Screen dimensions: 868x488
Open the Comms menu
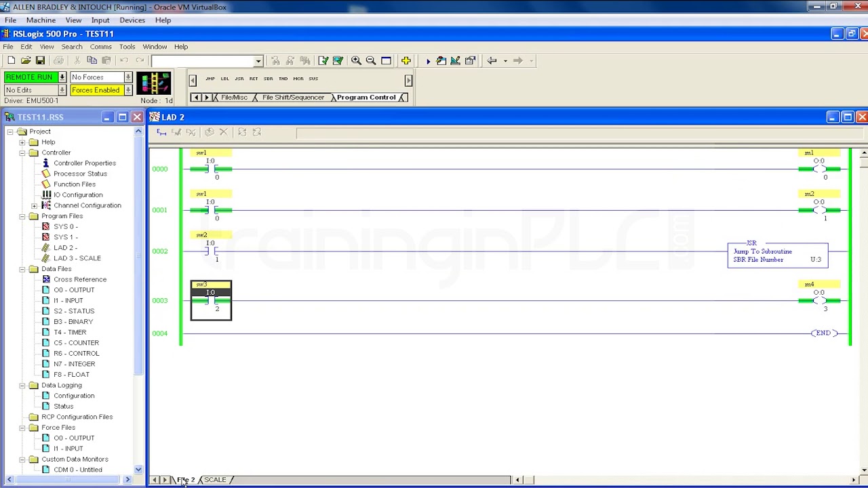click(100, 47)
